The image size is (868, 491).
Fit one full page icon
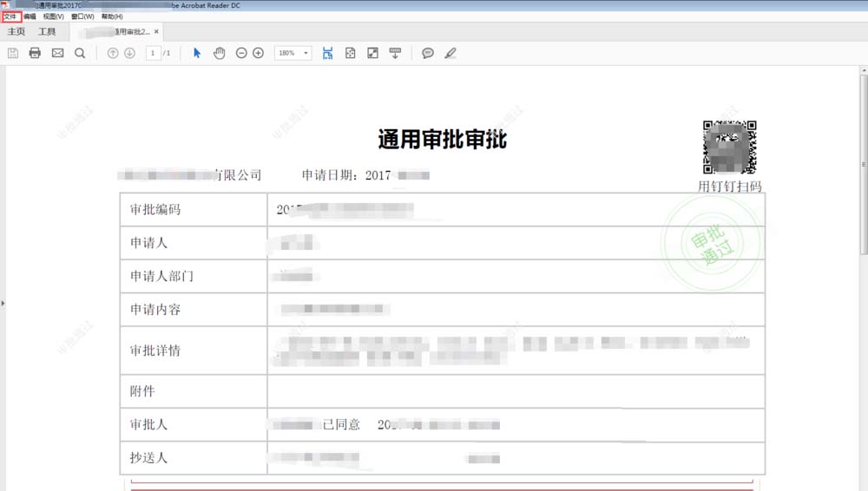pyautogui.click(x=351, y=53)
